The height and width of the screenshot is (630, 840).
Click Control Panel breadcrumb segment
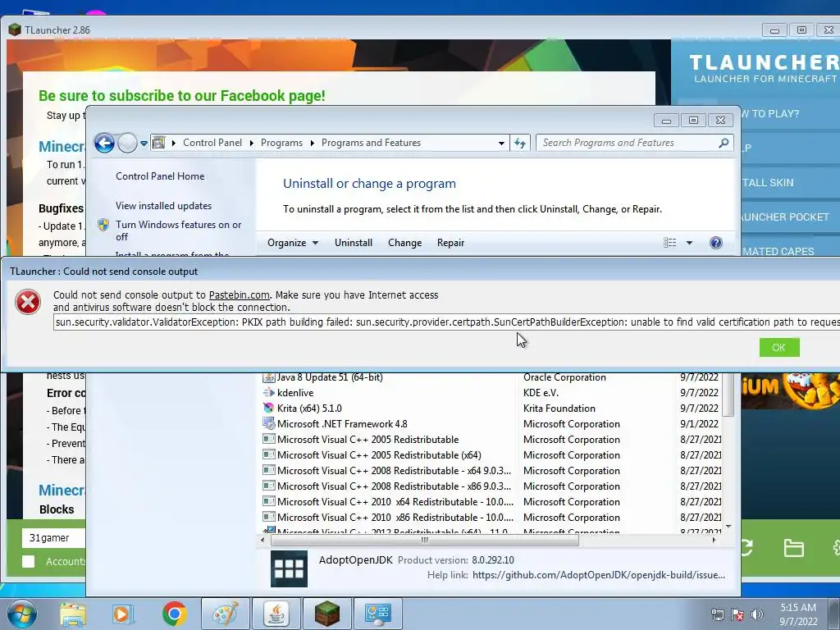point(212,143)
